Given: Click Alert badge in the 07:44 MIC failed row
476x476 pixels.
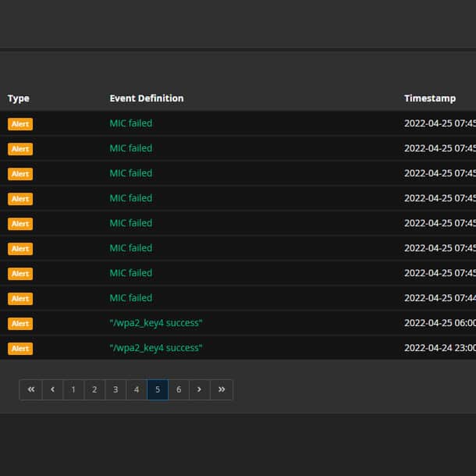Looking at the screenshot, I should [x=20, y=298].
